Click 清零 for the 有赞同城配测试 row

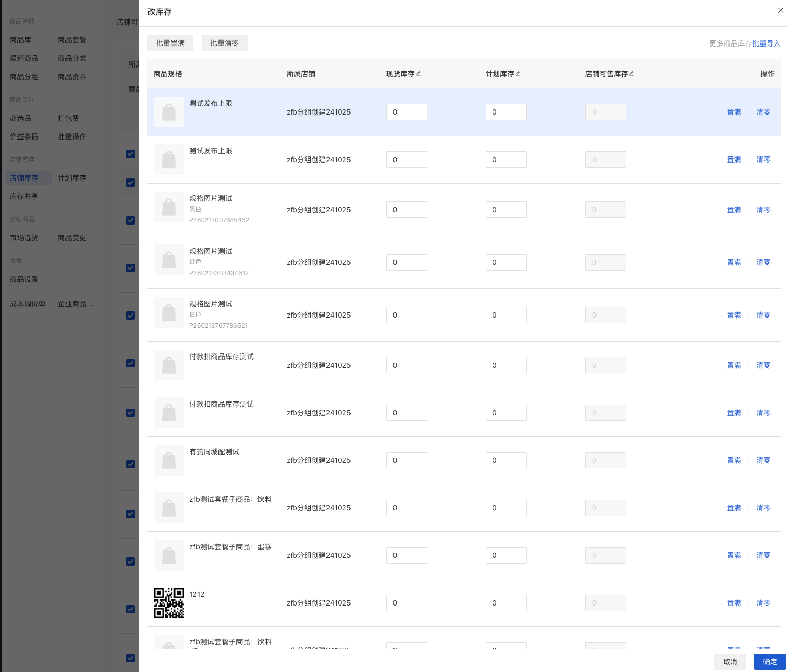[763, 460]
